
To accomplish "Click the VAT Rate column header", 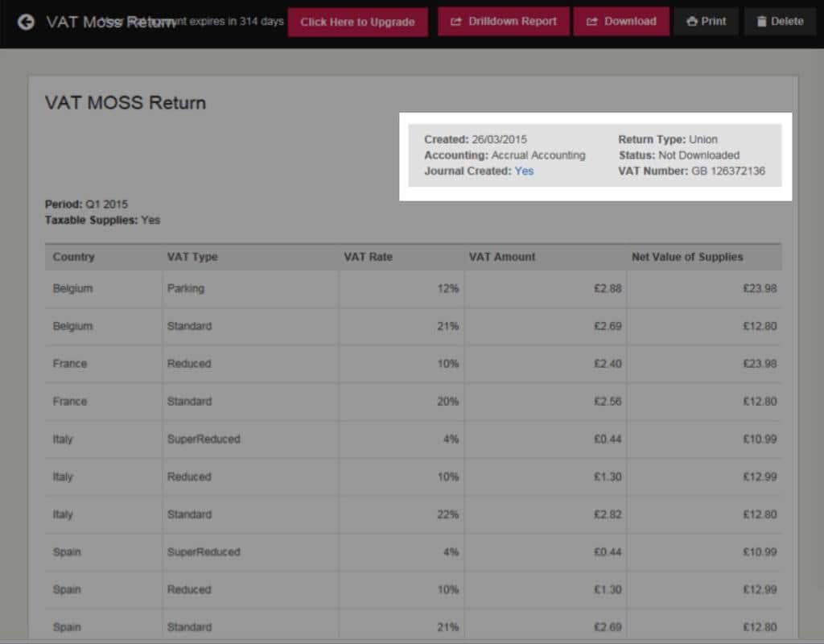I will point(368,257).
